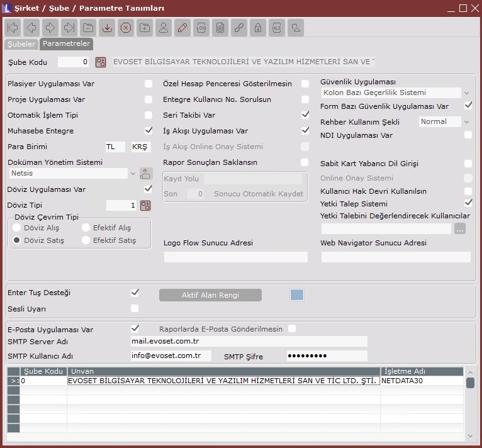Screen dimensions: 482x448
Task: Select Döviz Satış radio button
Action: [16, 240]
